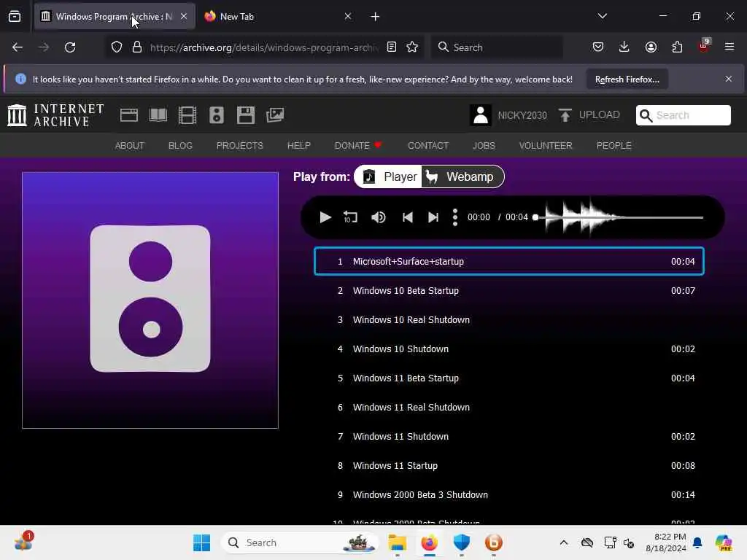This screenshot has width=747, height=560.
Task: Rewind 10 seconds in the audio player
Action: (x=350, y=217)
